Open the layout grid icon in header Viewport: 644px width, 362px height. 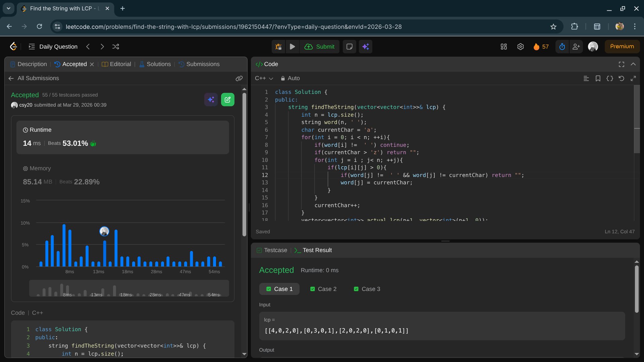[x=503, y=47]
